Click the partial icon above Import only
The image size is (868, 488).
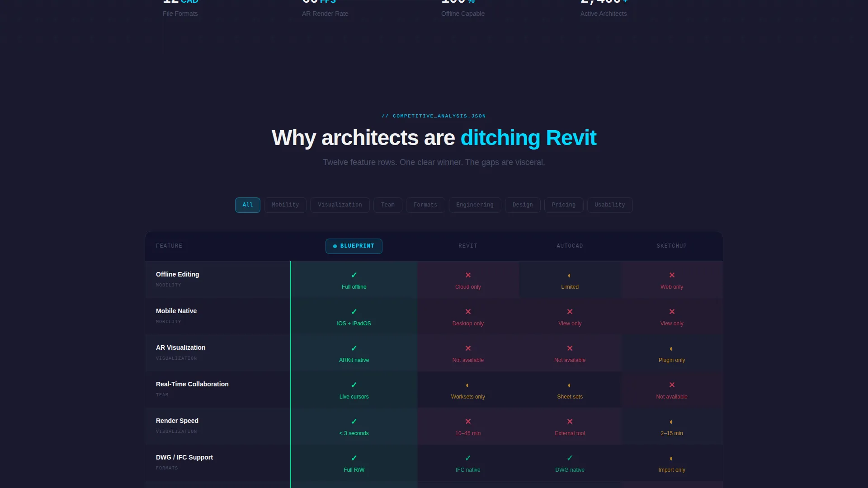[x=671, y=459]
